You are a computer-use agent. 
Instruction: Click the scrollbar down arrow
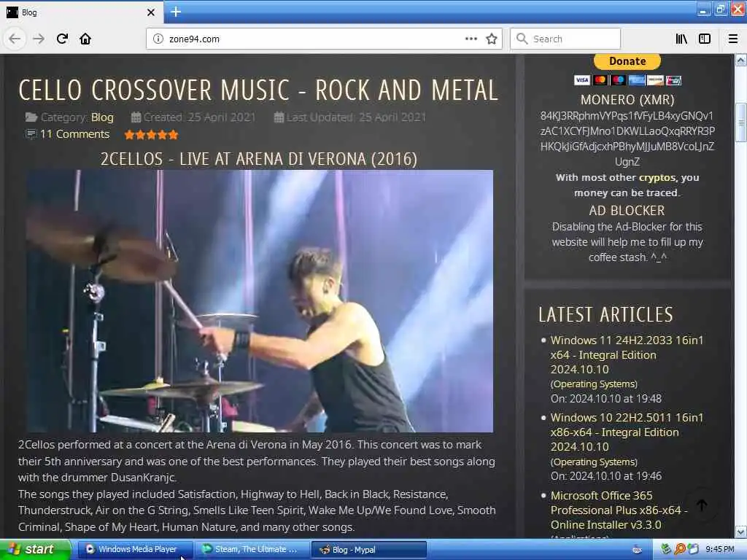pos(740,532)
